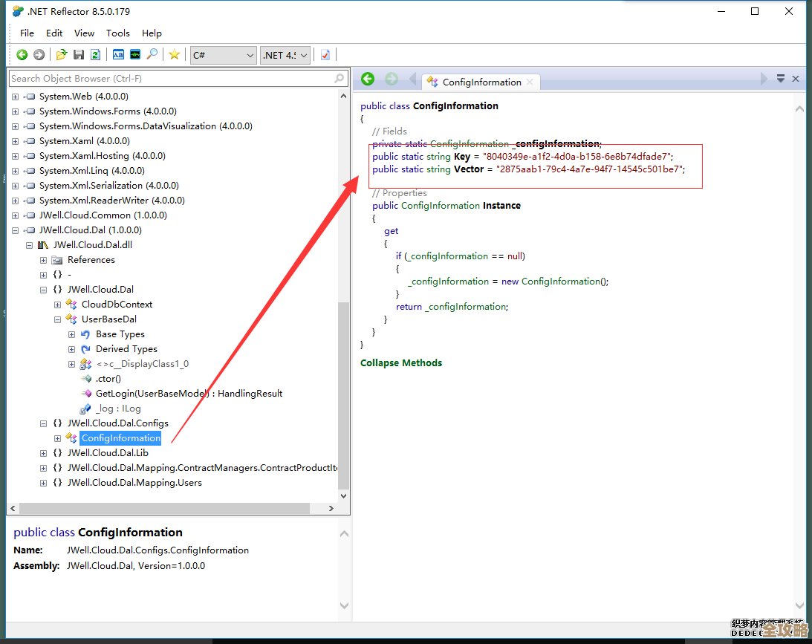Click the Save floppy disk icon
Viewport: 812px width, 644px height.
coord(79,54)
